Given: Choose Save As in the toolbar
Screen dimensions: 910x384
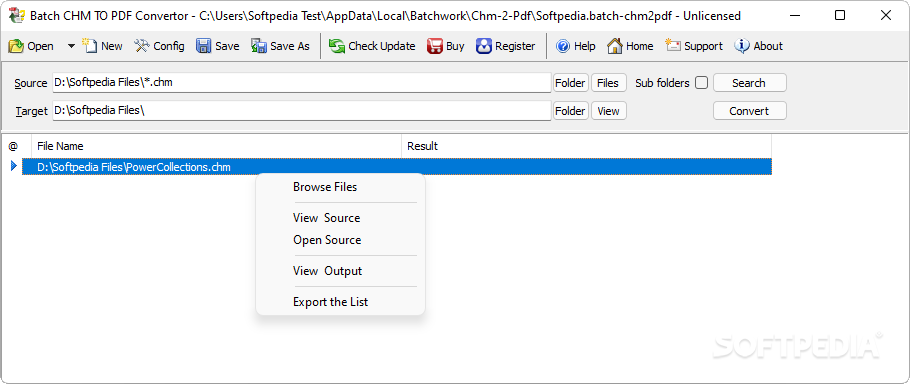Looking at the screenshot, I should click(280, 46).
